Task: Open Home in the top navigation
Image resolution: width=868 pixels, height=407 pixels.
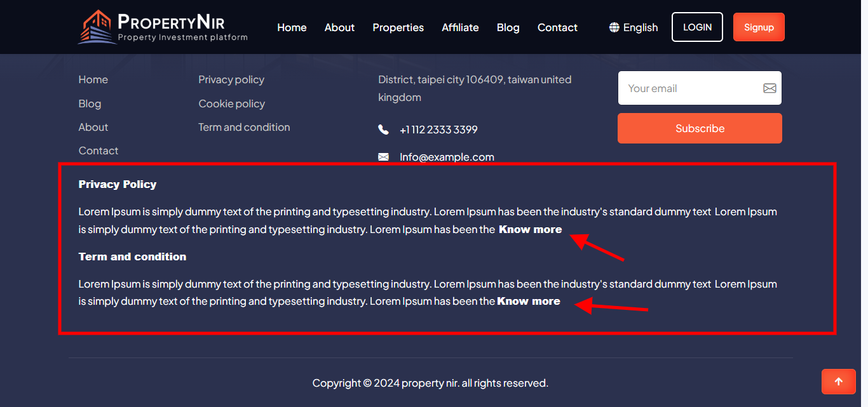Action: coord(292,27)
